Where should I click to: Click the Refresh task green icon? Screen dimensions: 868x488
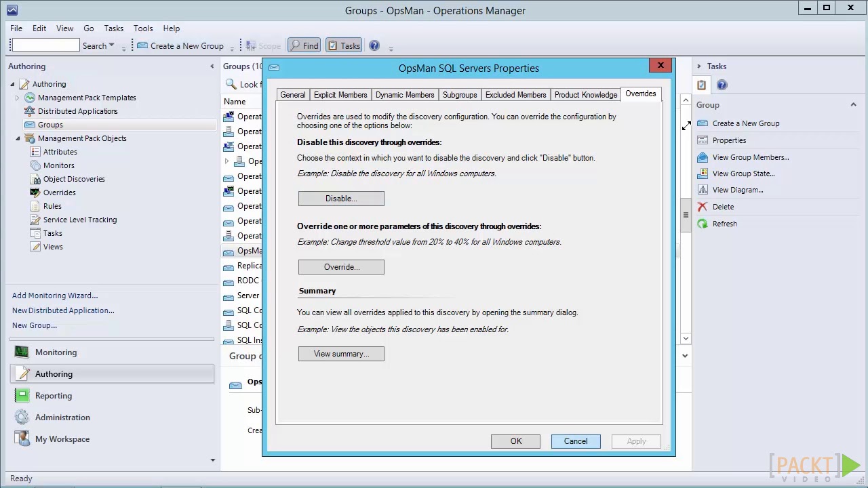[702, 224]
